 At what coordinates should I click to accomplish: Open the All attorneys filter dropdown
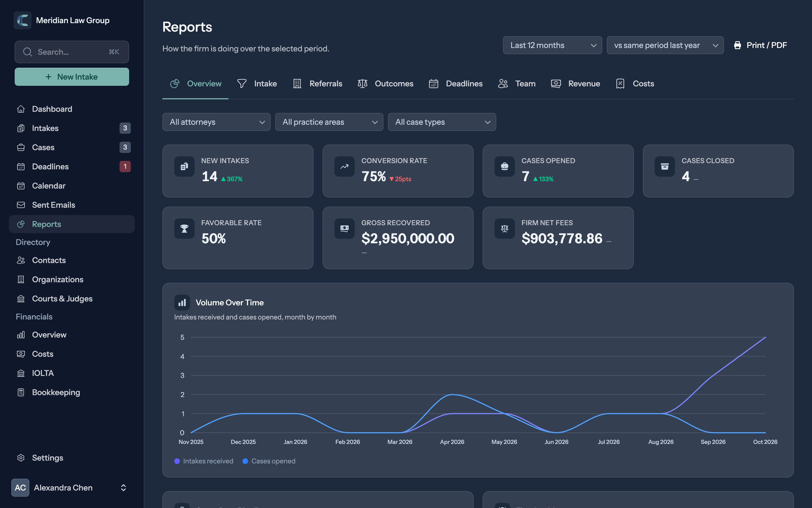pyautogui.click(x=217, y=122)
